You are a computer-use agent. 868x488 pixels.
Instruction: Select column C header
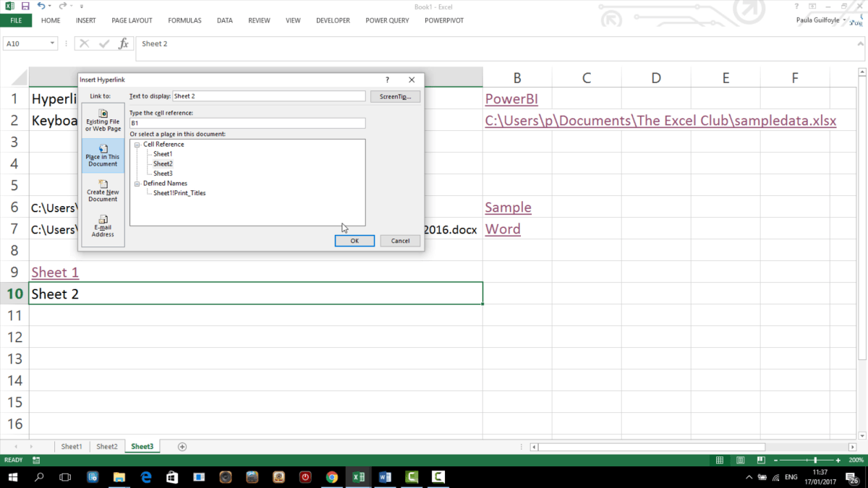(587, 78)
